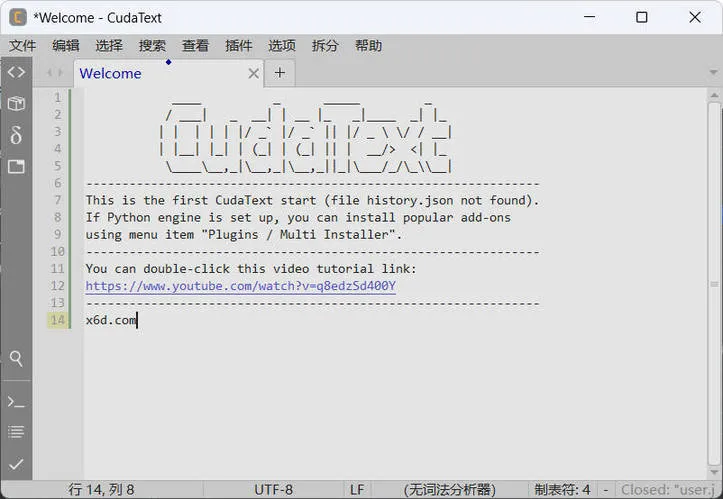Click the wrap mode dash field in status bar
Screen dimensions: 723x499
[x=606, y=489]
